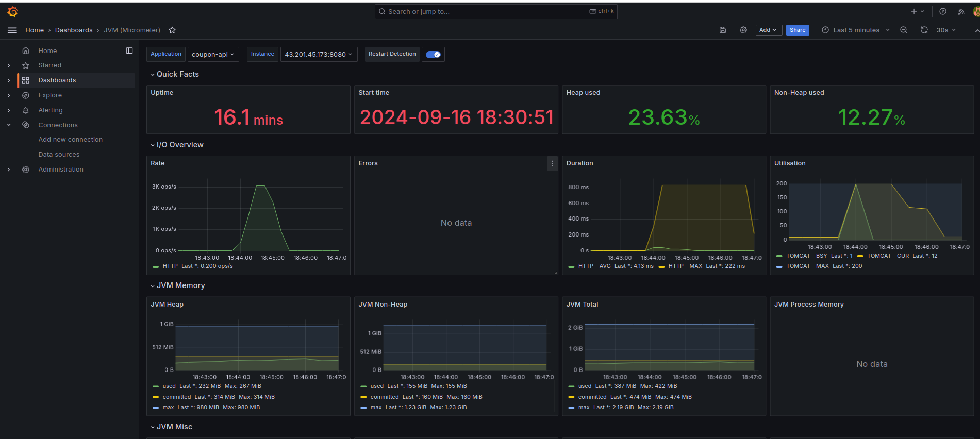Click the Start time value 2024-09-16 18:30:51
The height and width of the screenshot is (439, 980).
point(456,117)
